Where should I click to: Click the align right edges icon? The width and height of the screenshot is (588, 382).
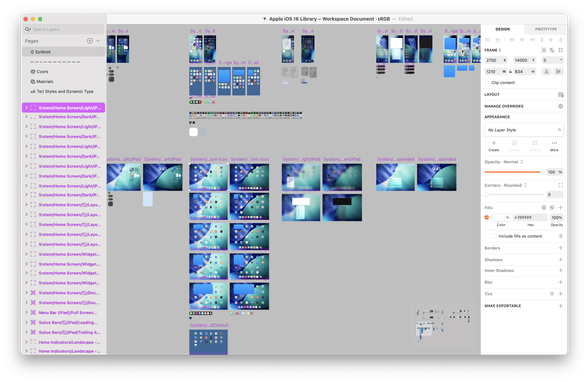pyautogui.click(x=532, y=40)
